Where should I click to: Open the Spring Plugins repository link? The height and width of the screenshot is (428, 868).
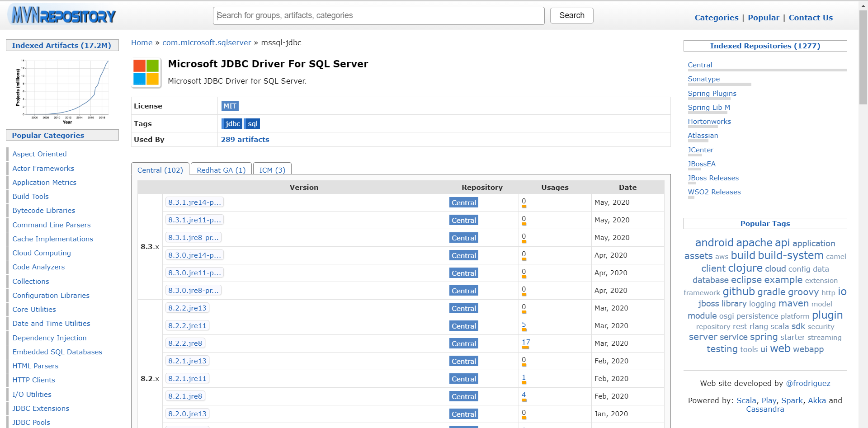tap(712, 93)
